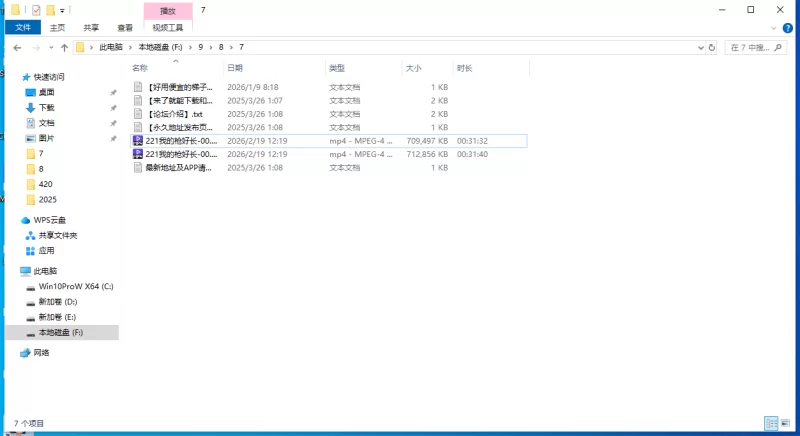Open the quick access toolbar customize dropdown

[62, 10]
